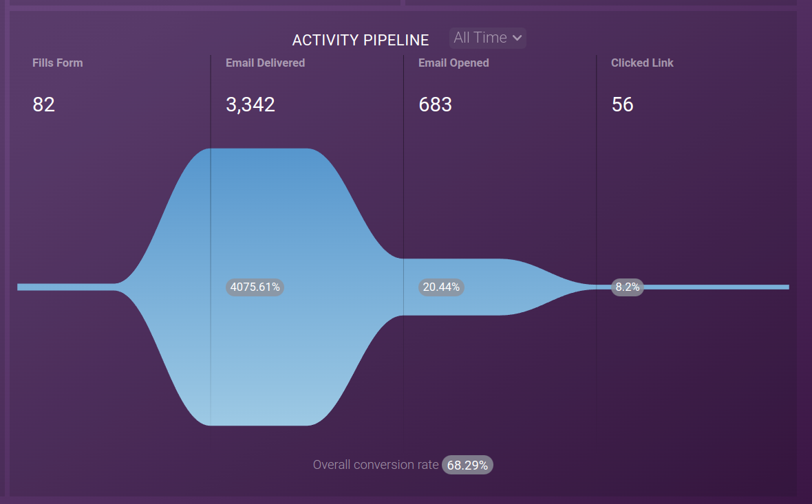
Task: Click the Activity Pipeline chart title
Action: (x=361, y=40)
